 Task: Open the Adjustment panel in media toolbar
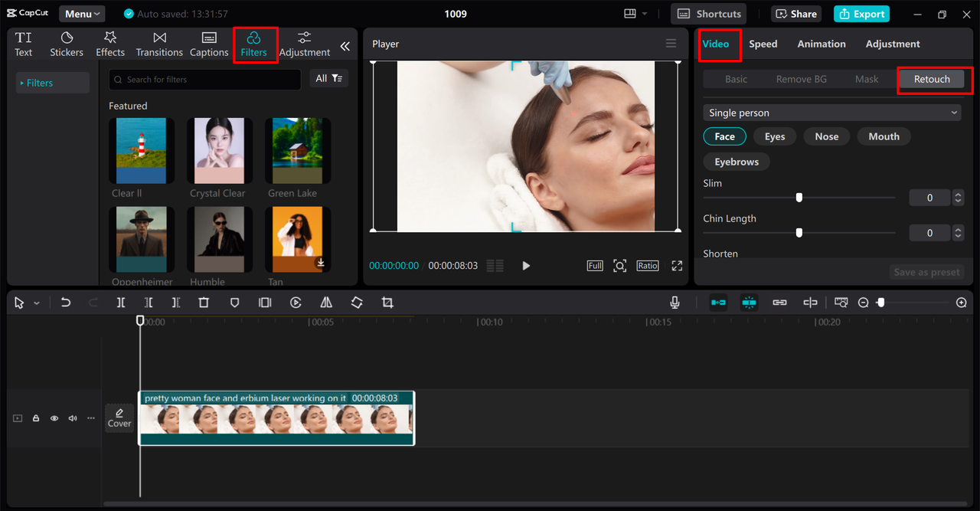click(305, 44)
